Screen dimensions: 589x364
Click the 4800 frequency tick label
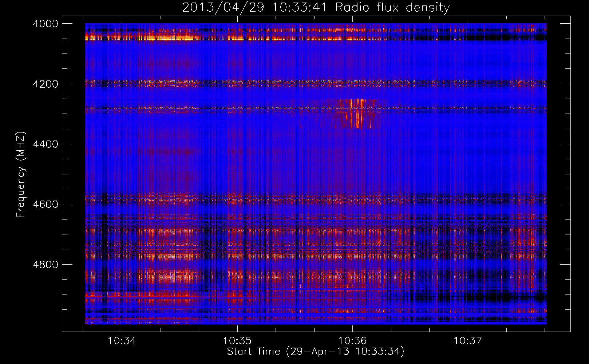tap(46, 265)
